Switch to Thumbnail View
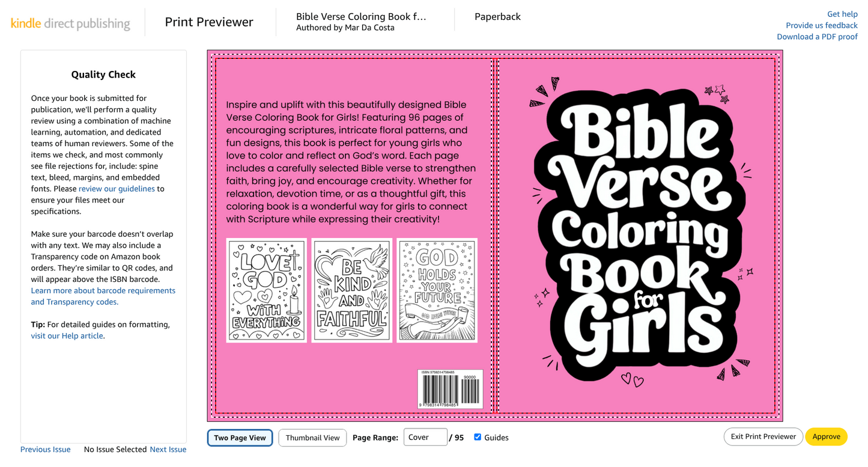 tap(312, 438)
